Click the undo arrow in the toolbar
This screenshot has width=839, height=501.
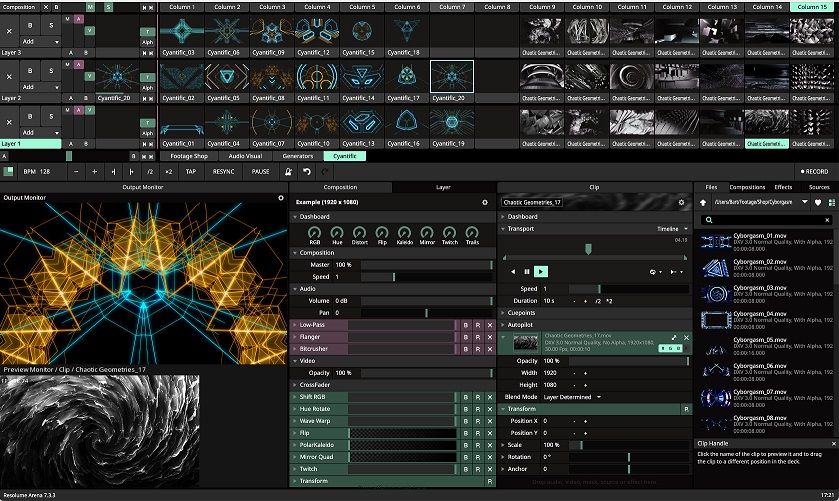(x=307, y=172)
